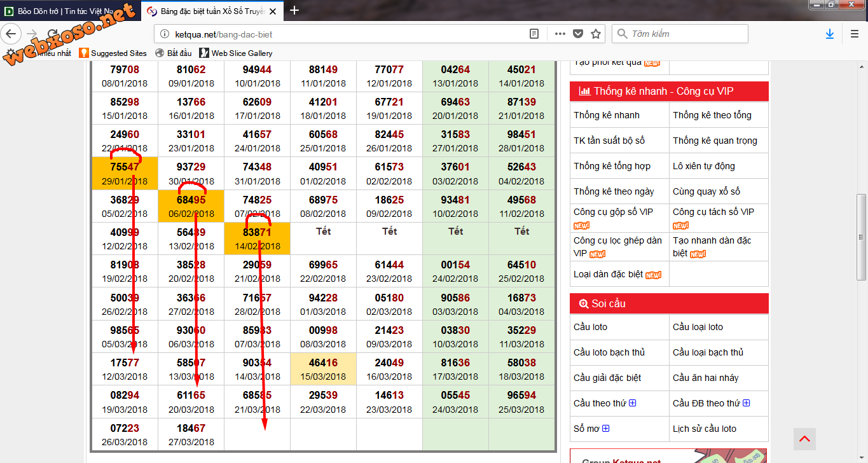
Task: Click the scroll-to-top arrow button
Action: 804,439
